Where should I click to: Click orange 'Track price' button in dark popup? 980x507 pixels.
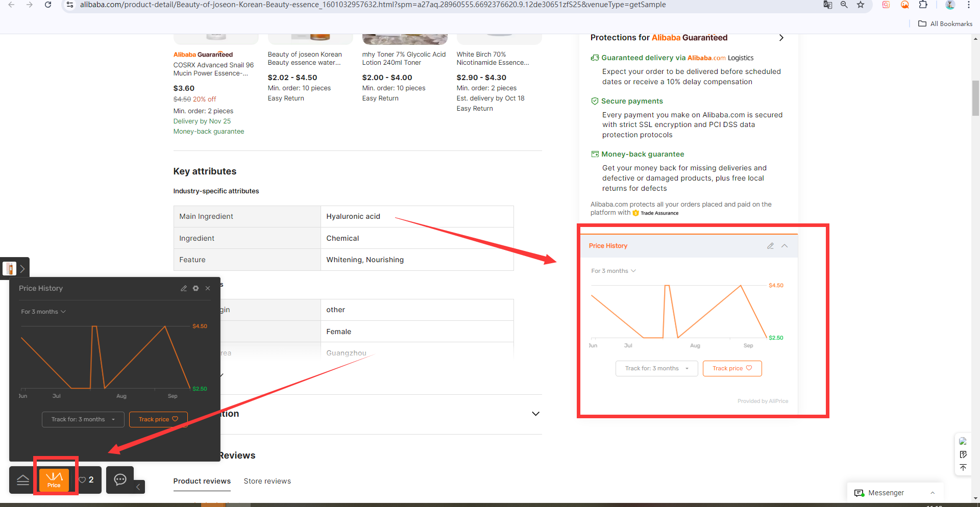(158, 419)
